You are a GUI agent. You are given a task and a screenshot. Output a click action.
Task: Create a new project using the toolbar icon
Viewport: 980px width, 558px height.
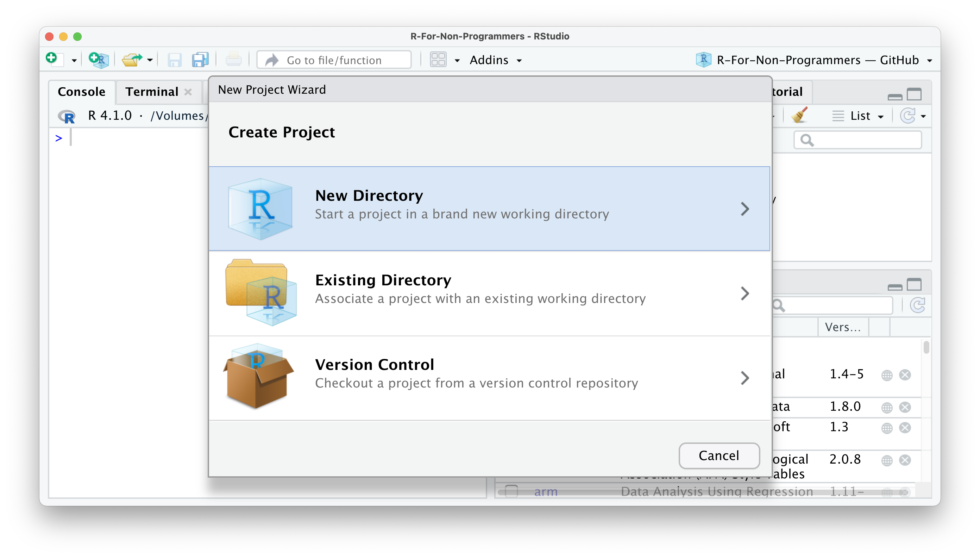[99, 60]
